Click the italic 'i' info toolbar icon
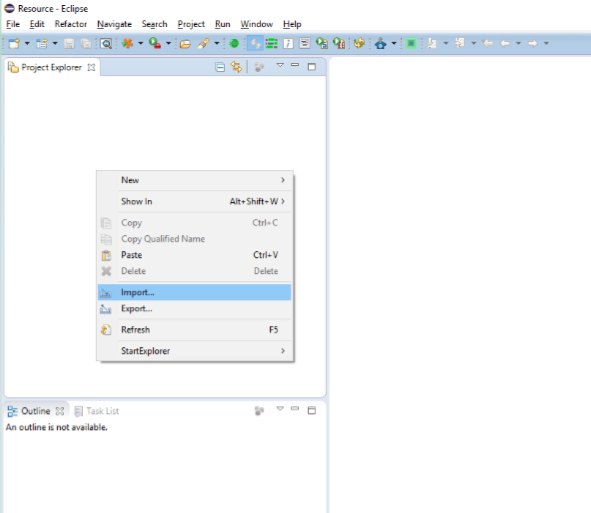The width and height of the screenshot is (591, 513). tap(288, 44)
